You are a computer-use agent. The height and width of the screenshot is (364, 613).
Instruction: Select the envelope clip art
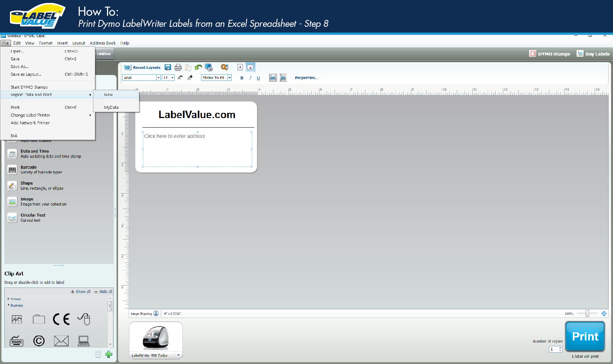pos(61,341)
